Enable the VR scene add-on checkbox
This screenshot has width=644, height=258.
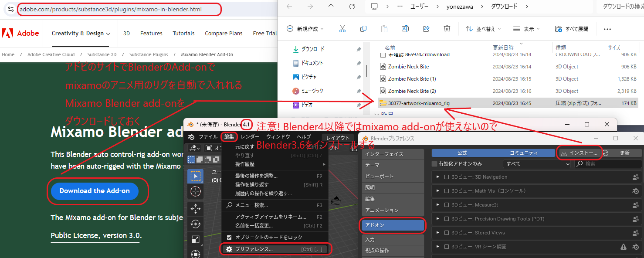(446, 247)
